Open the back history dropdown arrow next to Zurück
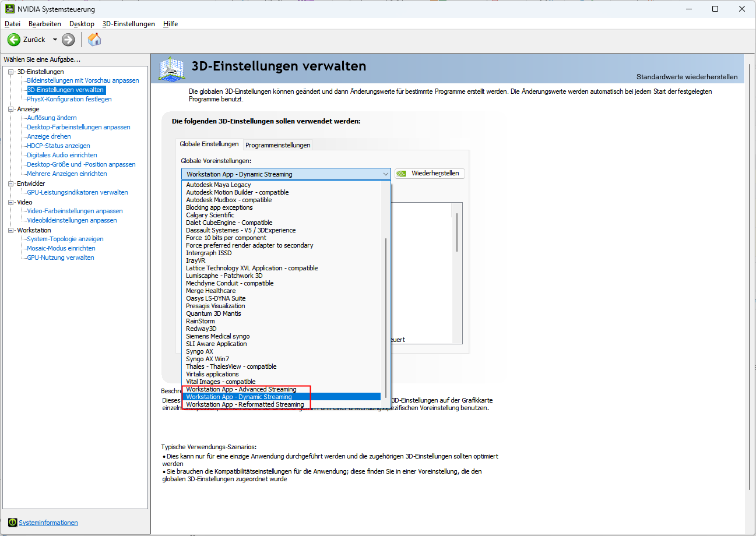 pos(55,40)
